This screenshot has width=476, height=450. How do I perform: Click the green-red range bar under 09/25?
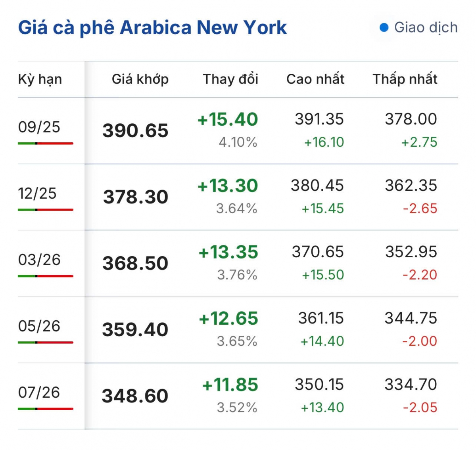(46, 143)
